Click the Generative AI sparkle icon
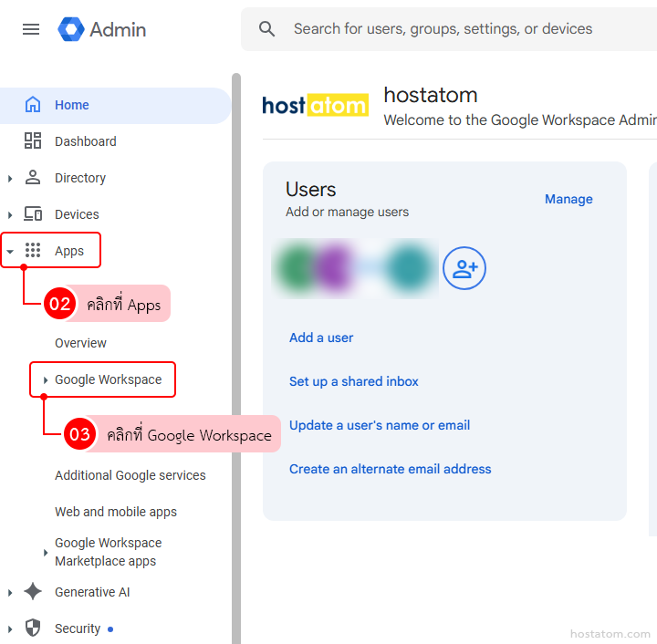657x644 pixels. (33, 592)
